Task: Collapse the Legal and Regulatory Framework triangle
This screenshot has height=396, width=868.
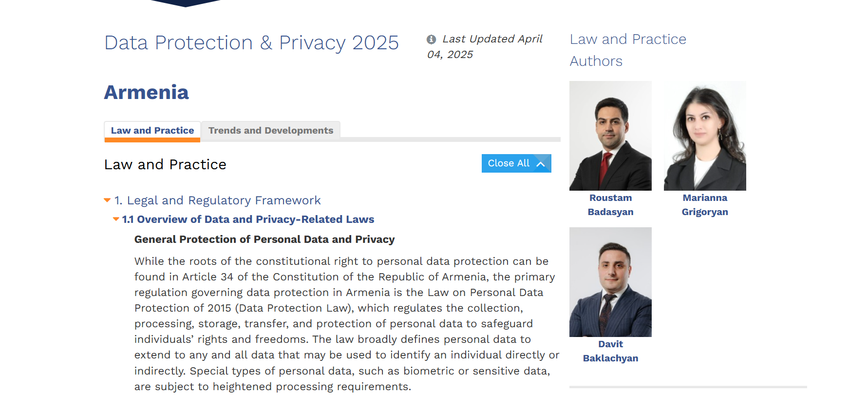Action: [x=107, y=200]
